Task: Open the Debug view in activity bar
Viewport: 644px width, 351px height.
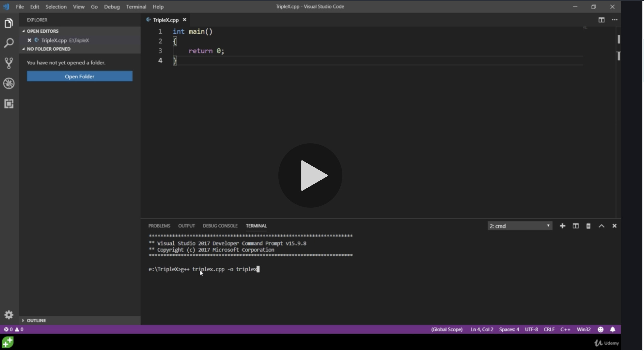Action: [x=9, y=83]
